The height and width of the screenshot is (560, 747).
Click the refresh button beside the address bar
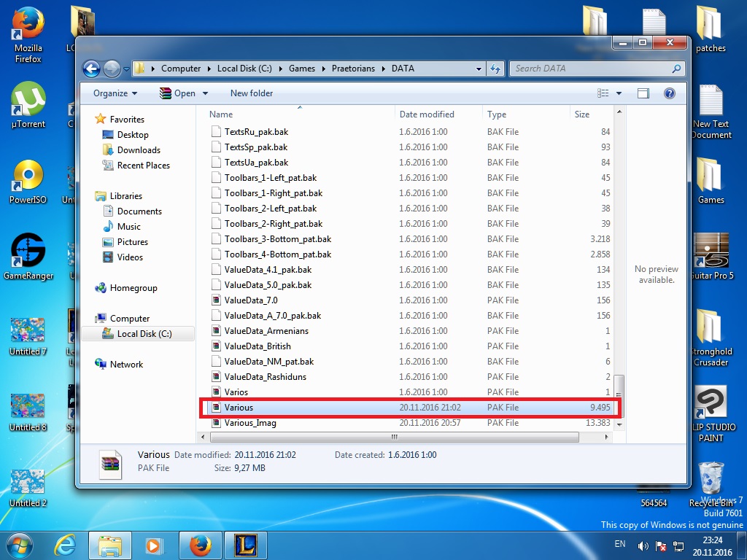[495, 69]
